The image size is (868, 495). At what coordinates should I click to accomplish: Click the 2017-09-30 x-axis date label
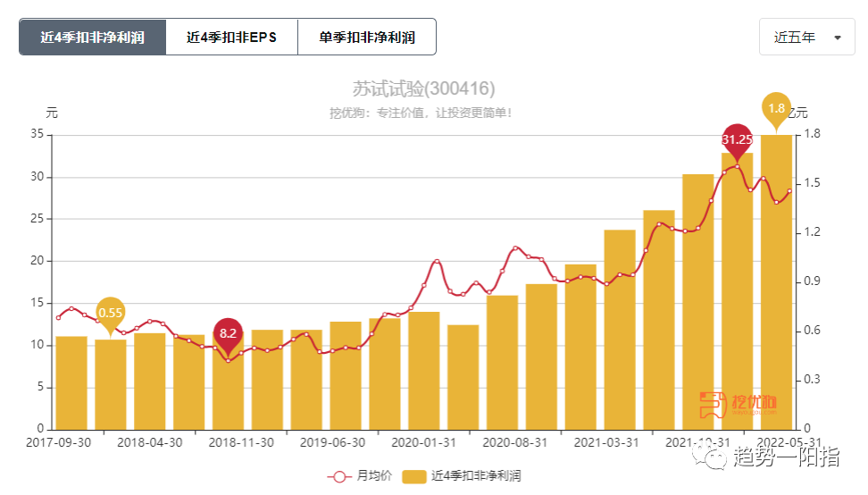[59, 443]
